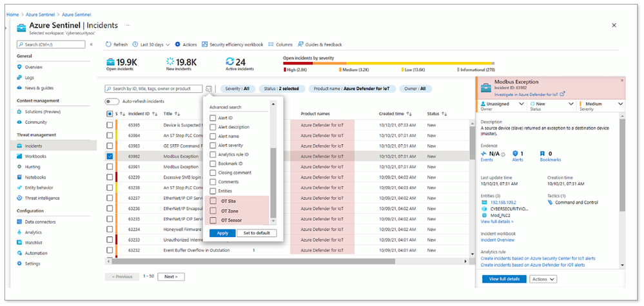Viewport: 644px width, 306px height.
Task: Check the Alert ID checkbox
Action: [x=213, y=118]
